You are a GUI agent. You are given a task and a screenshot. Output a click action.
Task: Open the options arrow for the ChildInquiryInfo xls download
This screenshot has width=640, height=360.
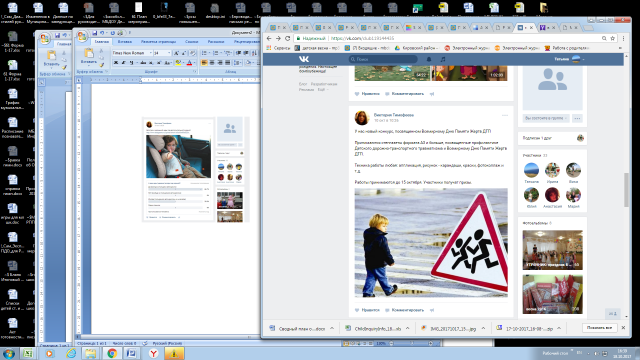[x=407, y=328]
